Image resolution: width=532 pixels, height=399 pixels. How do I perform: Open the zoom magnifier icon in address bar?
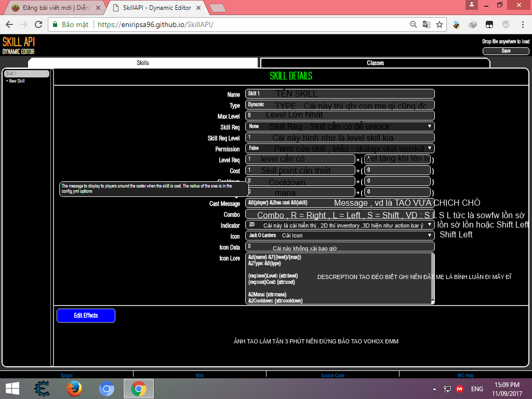tap(413, 24)
